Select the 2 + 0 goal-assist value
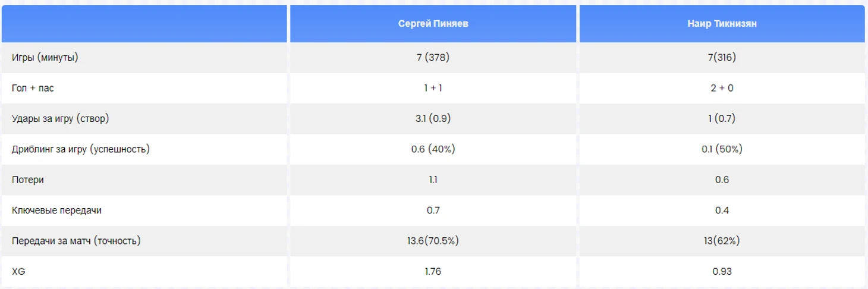The image size is (868, 289). click(722, 88)
